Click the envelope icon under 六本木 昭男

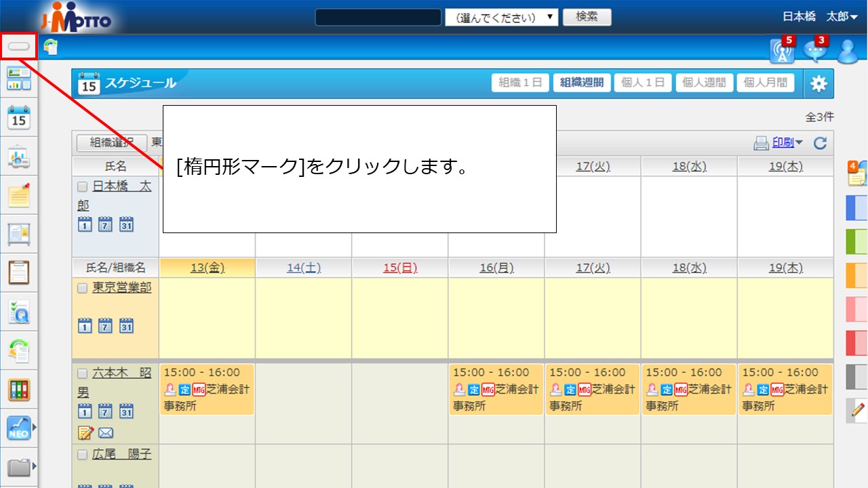click(105, 432)
